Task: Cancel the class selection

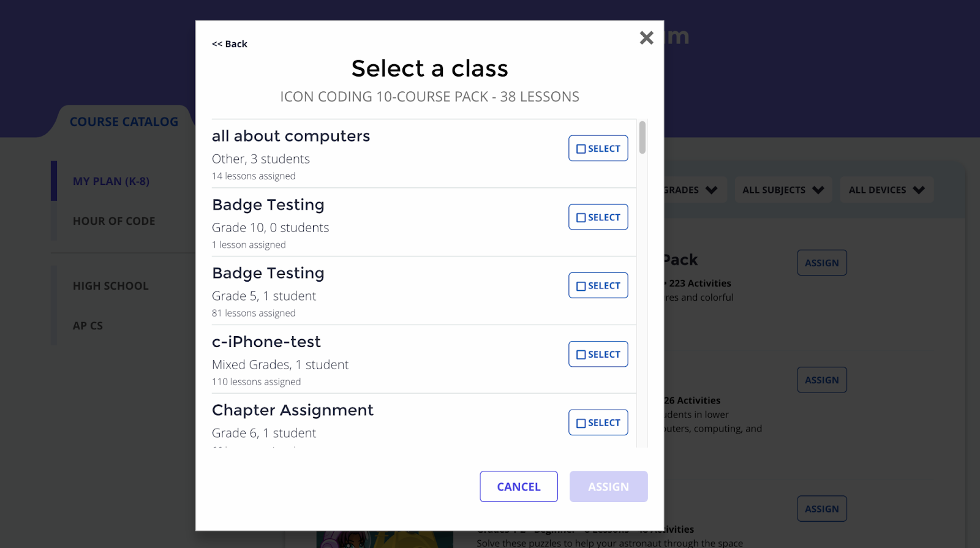Action: [519, 487]
